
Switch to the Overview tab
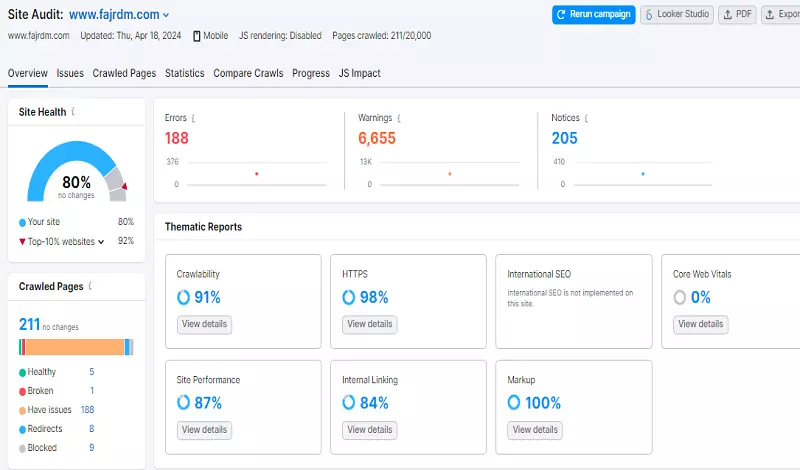pyautogui.click(x=28, y=73)
